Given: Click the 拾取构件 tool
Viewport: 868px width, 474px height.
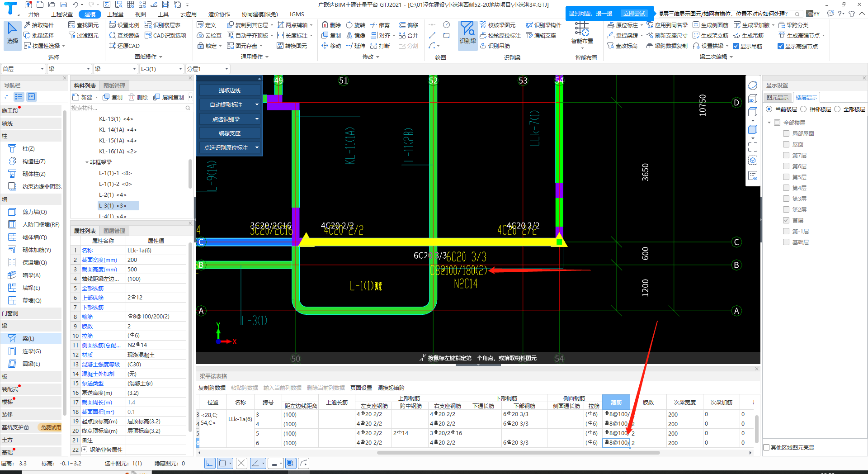Looking at the screenshot, I should point(39,25).
